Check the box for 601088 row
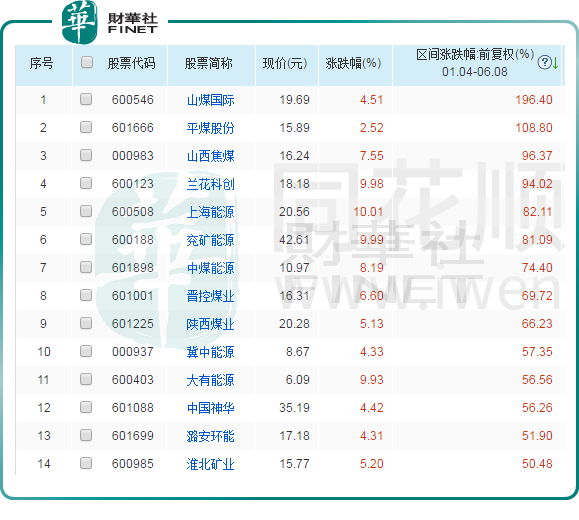Screen dimensions: 579x520 [86, 407]
